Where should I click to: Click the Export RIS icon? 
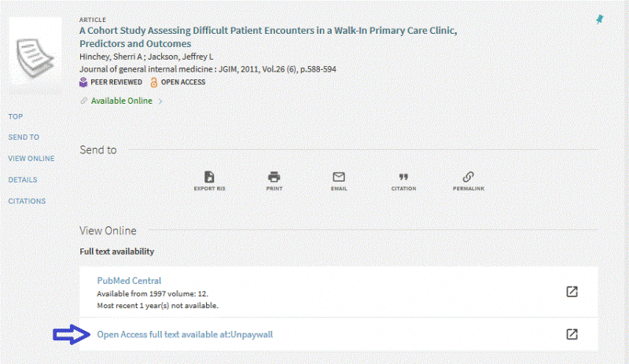pos(209,177)
